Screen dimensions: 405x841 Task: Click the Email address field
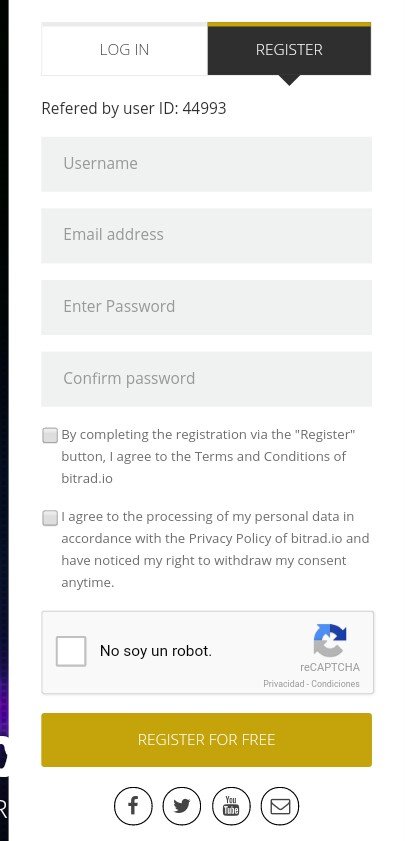pos(207,235)
